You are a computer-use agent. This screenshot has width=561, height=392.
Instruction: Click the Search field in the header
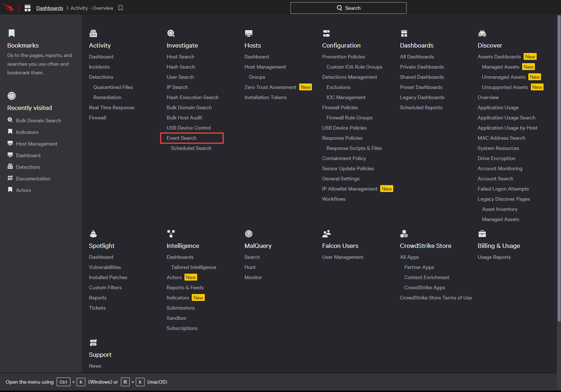coord(348,8)
